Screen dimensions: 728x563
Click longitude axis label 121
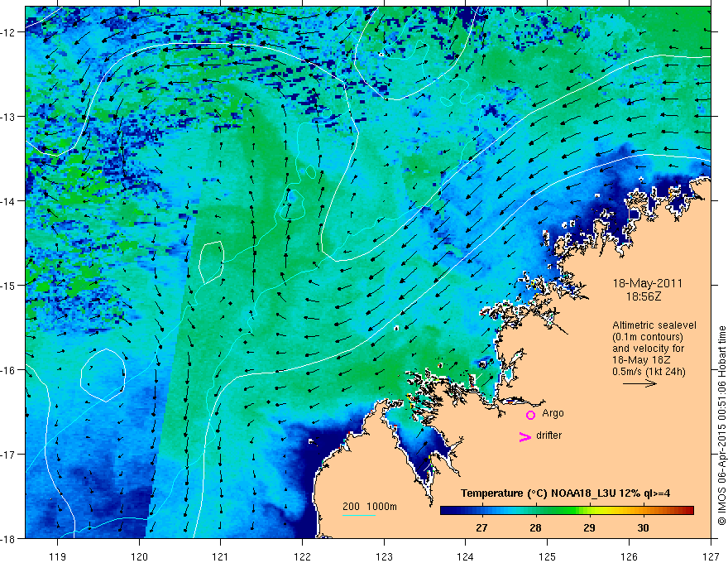pyautogui.click(x=221, y=556)
